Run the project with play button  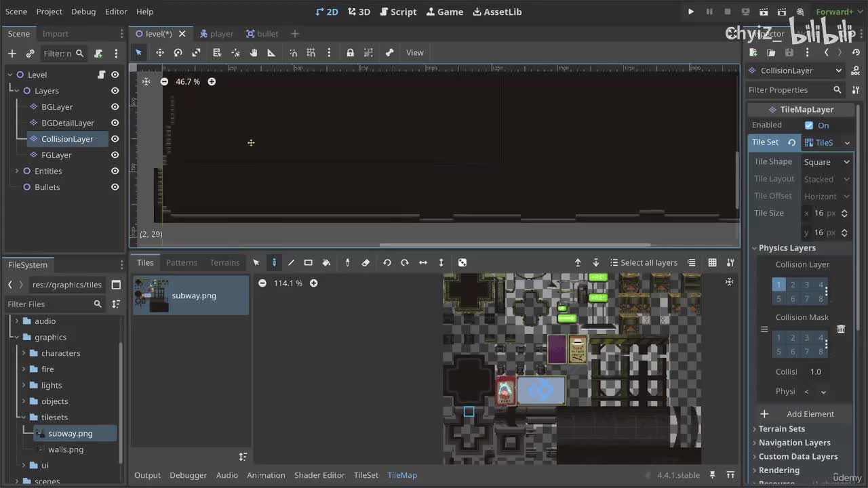click(690, 12)
